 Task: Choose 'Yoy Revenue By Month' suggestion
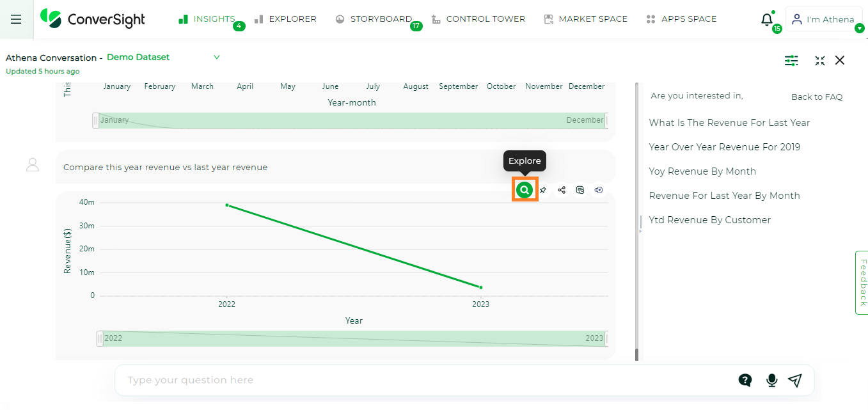[x=702, y=171]
